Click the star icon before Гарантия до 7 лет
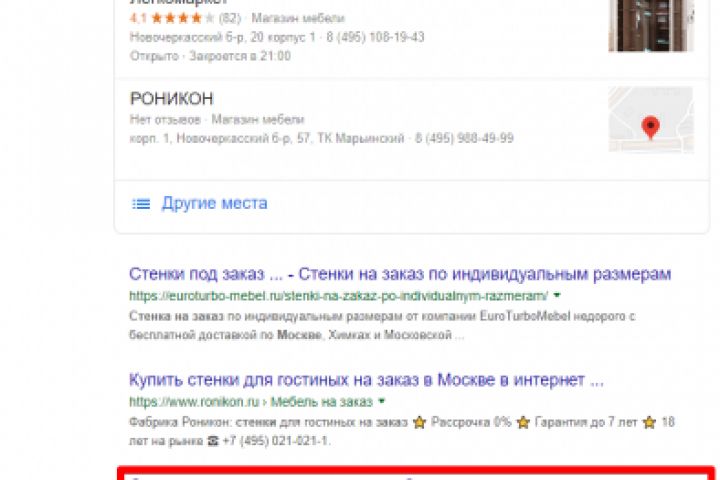The width and height of the screenshot is (720, 480). pyautogui.click(x=523, y=422)
